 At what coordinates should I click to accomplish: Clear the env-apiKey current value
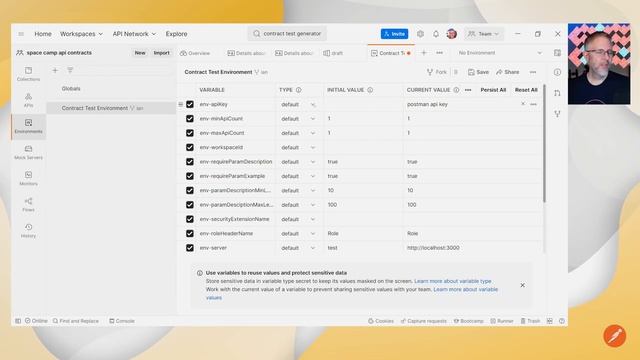523,104
